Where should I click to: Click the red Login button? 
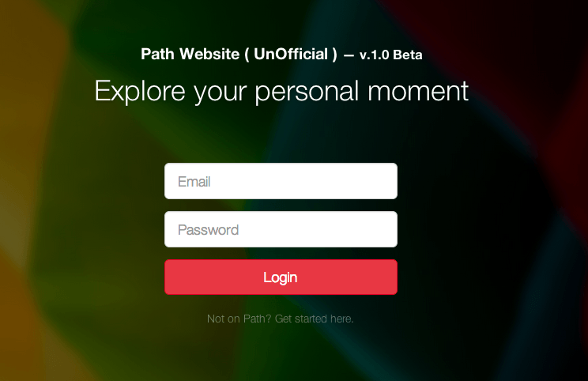[x=281, y=277]
